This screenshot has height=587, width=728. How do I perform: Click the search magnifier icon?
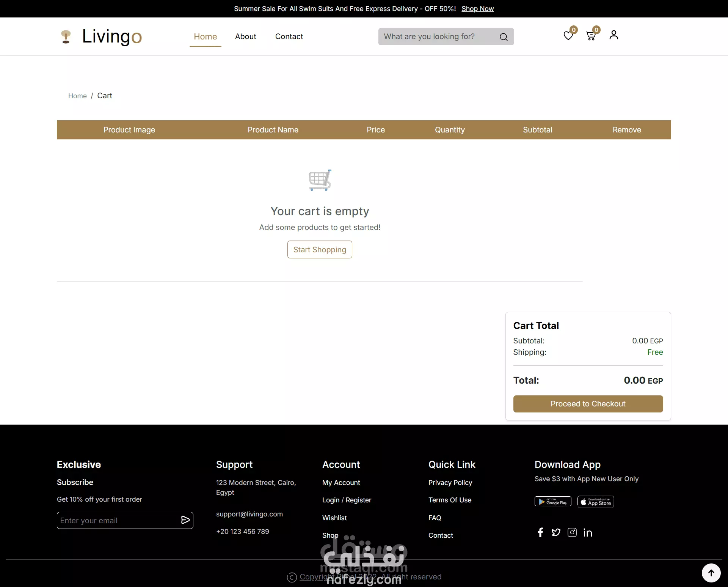point(504,37)
